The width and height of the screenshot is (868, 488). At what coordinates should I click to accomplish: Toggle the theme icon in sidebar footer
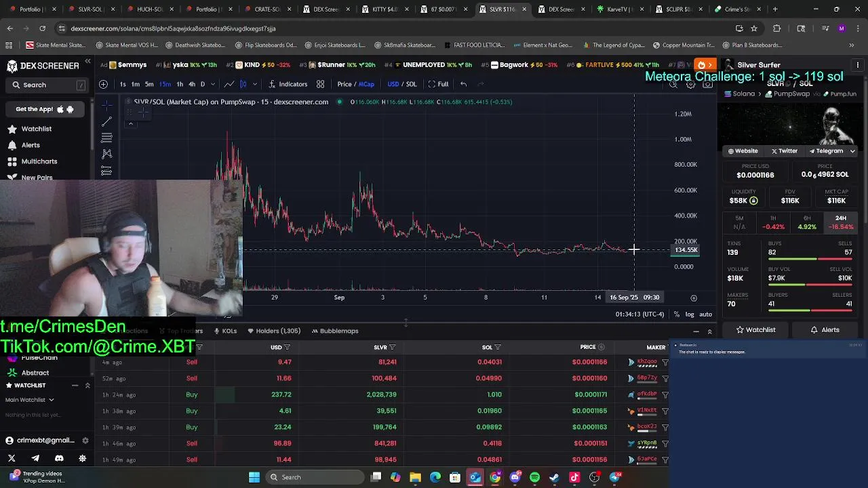point(83,458)
